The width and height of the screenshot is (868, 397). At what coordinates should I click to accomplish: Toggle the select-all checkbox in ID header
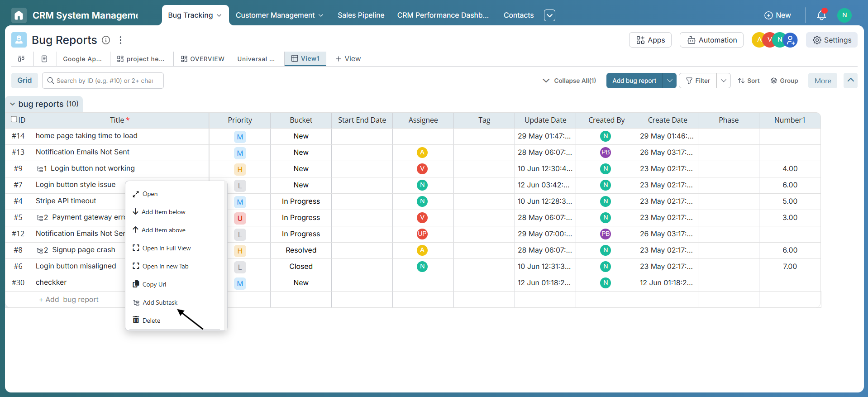click(14, 120)
